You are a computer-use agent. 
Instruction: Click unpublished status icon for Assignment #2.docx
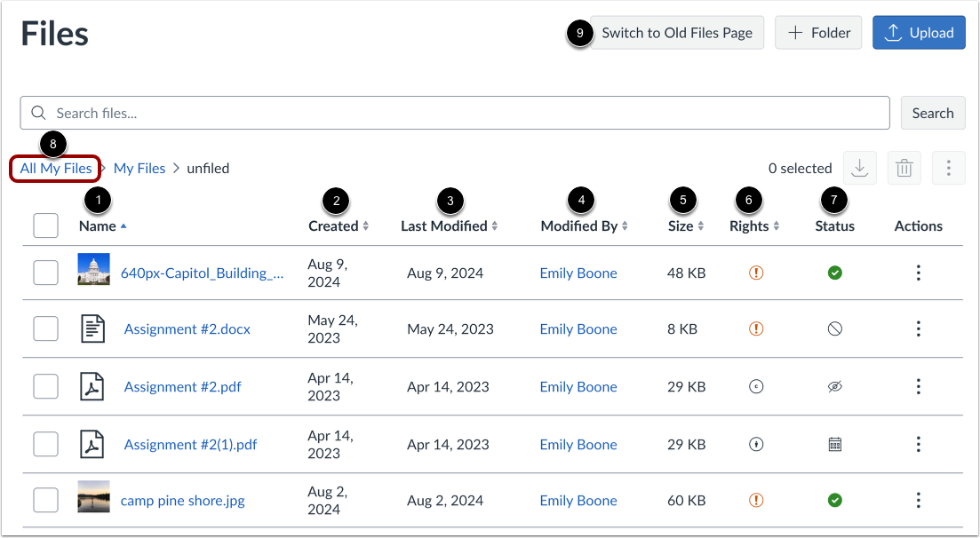[834, 329]
